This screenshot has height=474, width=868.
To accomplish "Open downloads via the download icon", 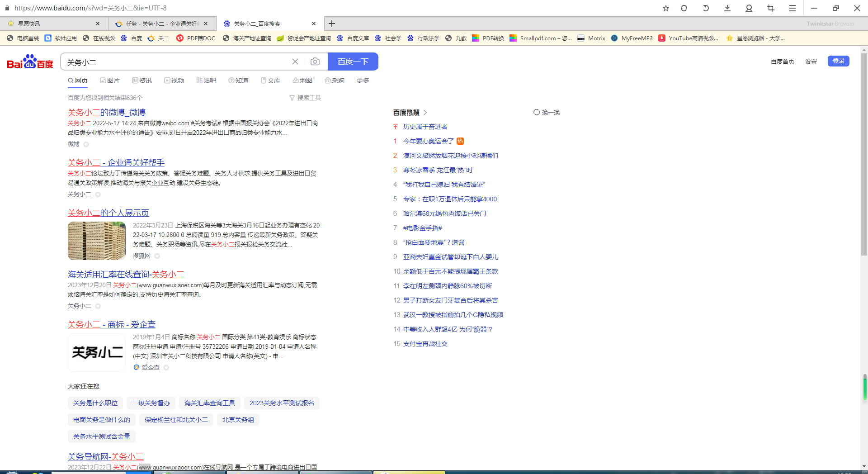I will point(727,8).
